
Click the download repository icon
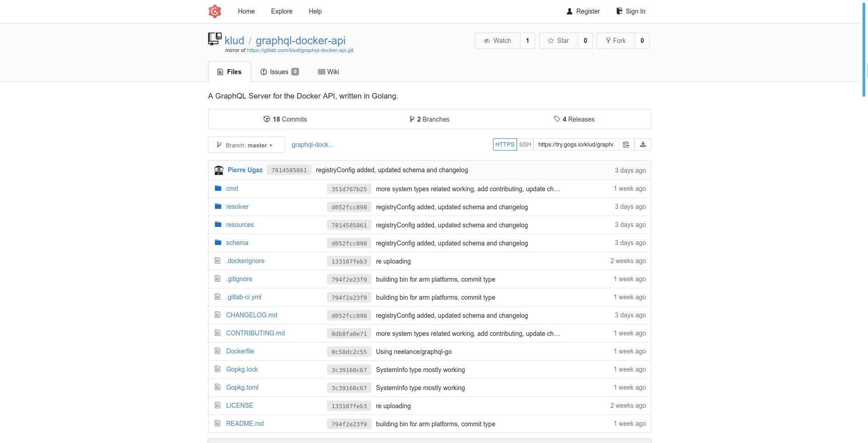pos(643,145)
